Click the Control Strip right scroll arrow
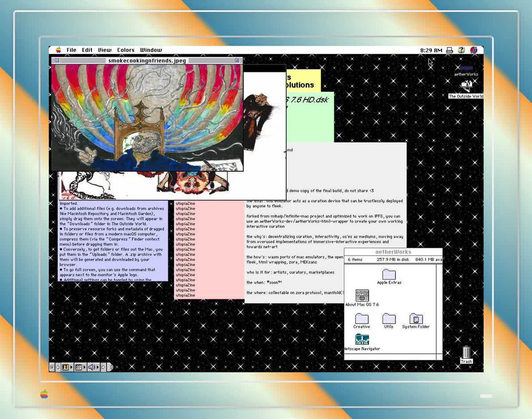The height and width of the screenshot is (419, 532). coord(103,367)
